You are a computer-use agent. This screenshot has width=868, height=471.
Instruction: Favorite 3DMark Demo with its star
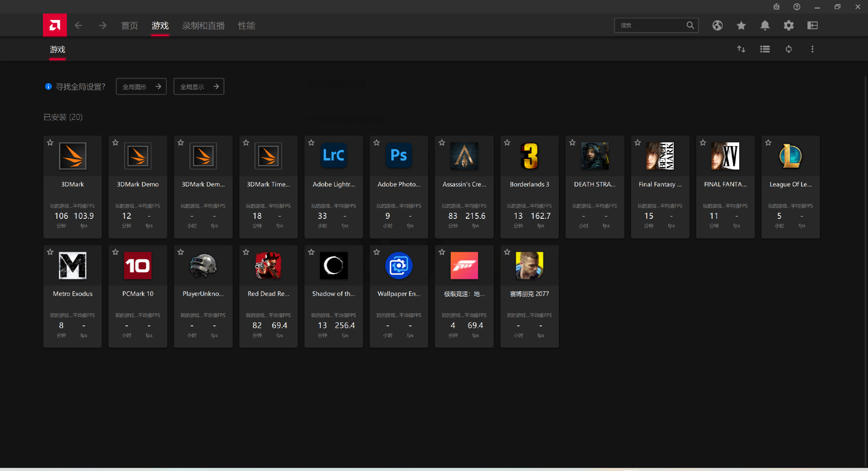[115, 143]
